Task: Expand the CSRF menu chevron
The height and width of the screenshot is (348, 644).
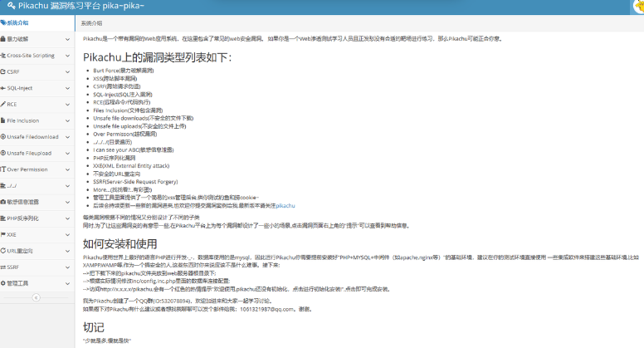Action: coord(68,71)
